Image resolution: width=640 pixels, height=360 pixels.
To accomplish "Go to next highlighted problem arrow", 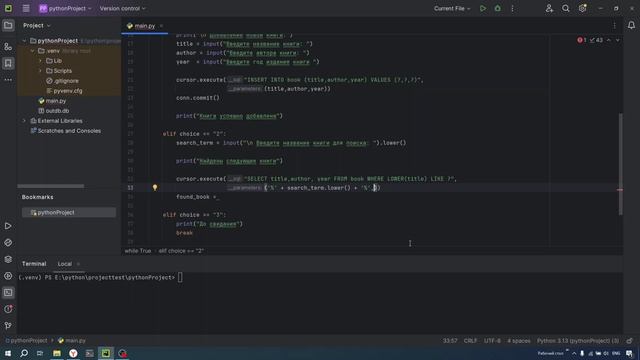I will (618, 40).
